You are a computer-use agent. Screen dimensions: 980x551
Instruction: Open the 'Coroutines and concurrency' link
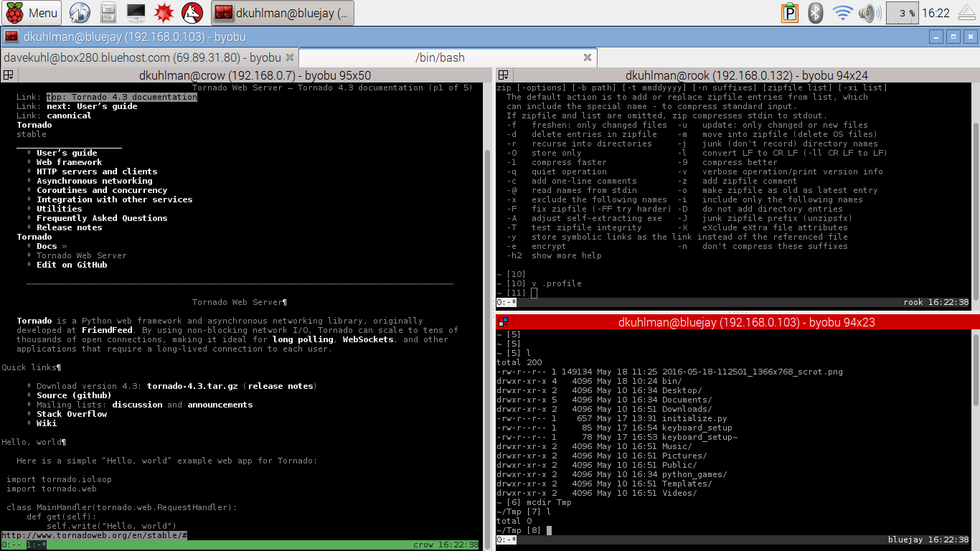tap(102, 190)
